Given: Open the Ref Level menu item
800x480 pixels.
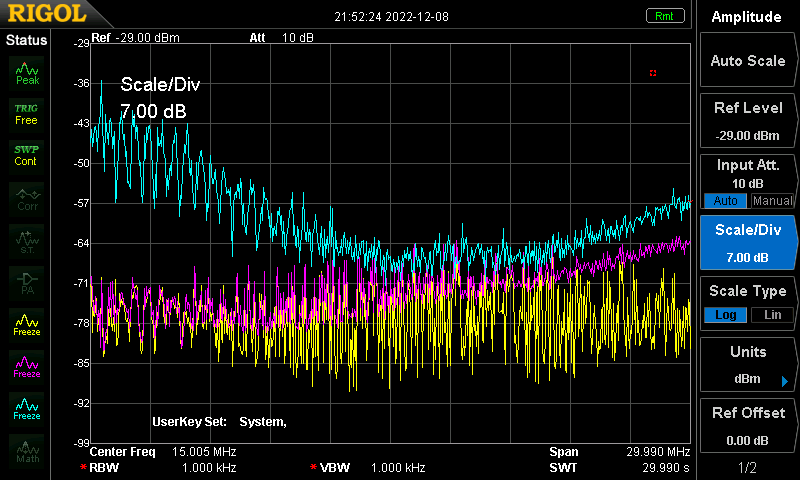Looking at the screenshot, I should (x=747, y=121).
